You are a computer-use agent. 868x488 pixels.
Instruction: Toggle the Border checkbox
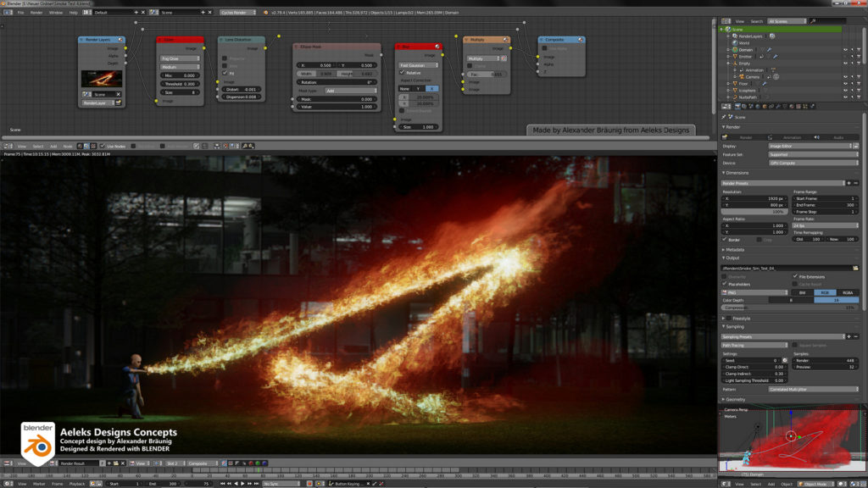coord(725,240)
